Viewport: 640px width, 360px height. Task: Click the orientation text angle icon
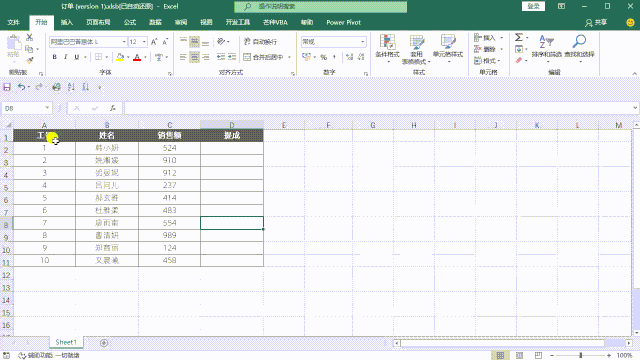221,41
